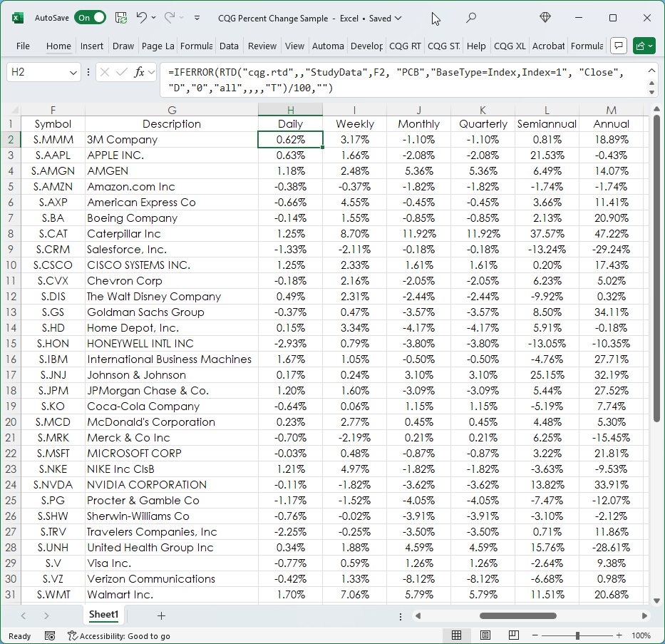The width and height of the screenshot is (665, 644).
Task: Open the CQG RT ribbon tab
Action: [405, 46]
